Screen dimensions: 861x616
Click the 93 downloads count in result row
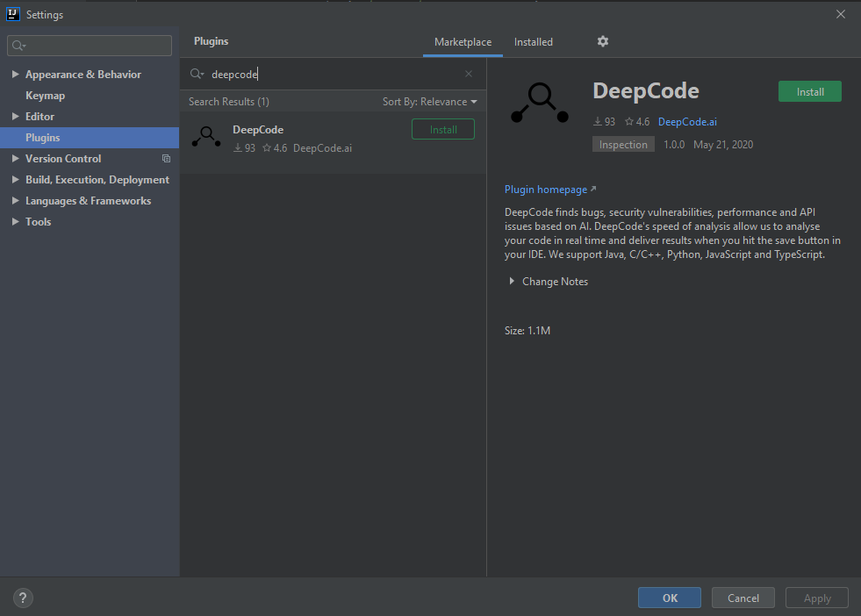[244, 148]
